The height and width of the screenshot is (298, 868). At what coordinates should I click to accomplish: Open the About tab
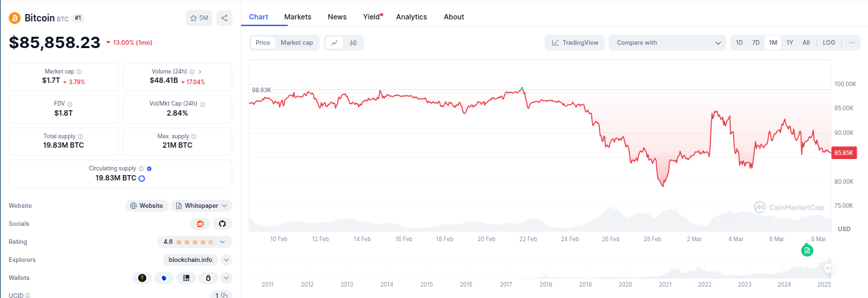[454, 17]
